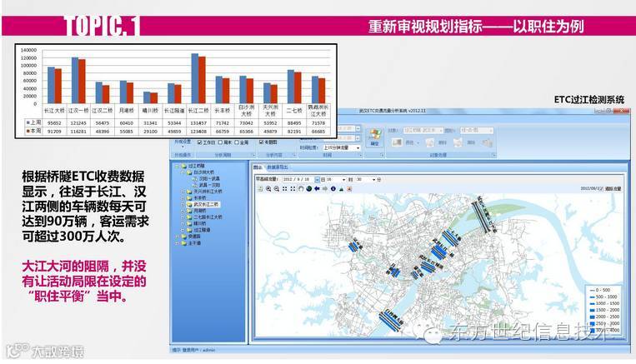The height and width of the screenshot is (364, 636).
Task: Click folder icon of 月湖桥 tree node
Action: pyautogui.click(x=188, y=211)
